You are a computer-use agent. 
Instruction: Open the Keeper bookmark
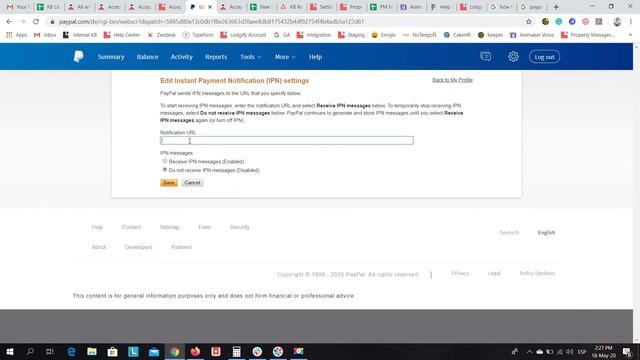pyautogui.click(x=490, y=35)
